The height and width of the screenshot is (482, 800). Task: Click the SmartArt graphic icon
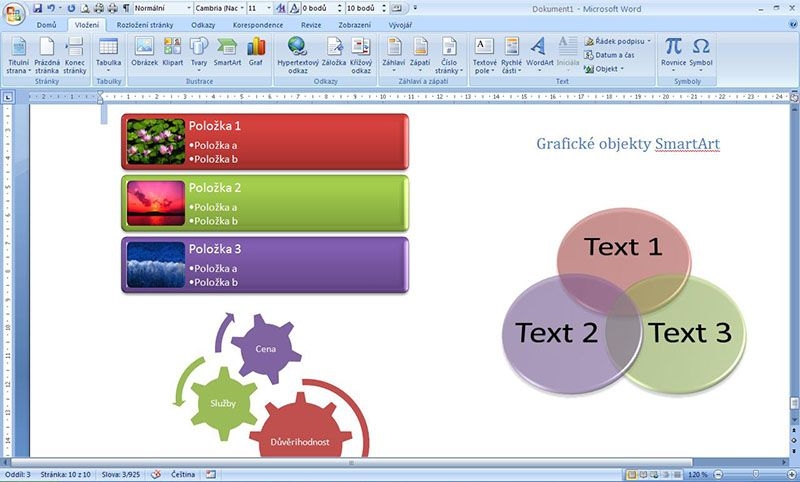tap(227, 51)
